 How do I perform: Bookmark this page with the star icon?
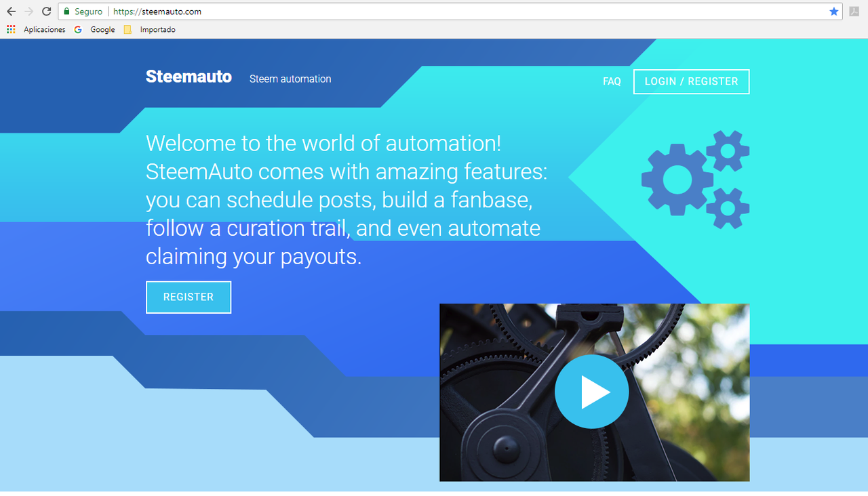[x=833, y=12]
